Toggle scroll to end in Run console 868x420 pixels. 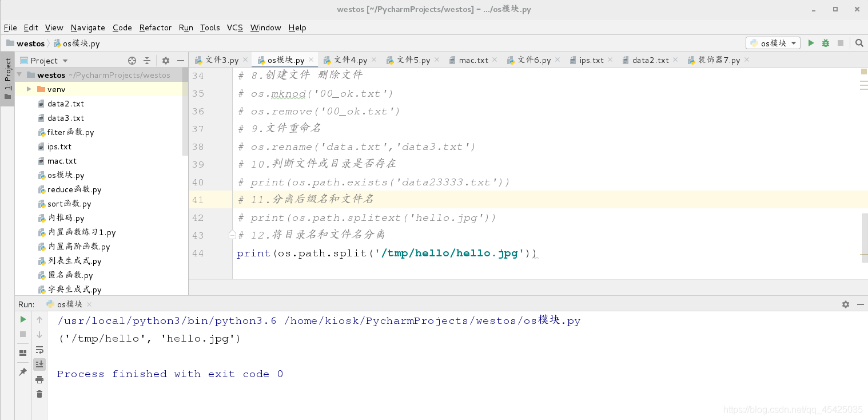[39, 364]
